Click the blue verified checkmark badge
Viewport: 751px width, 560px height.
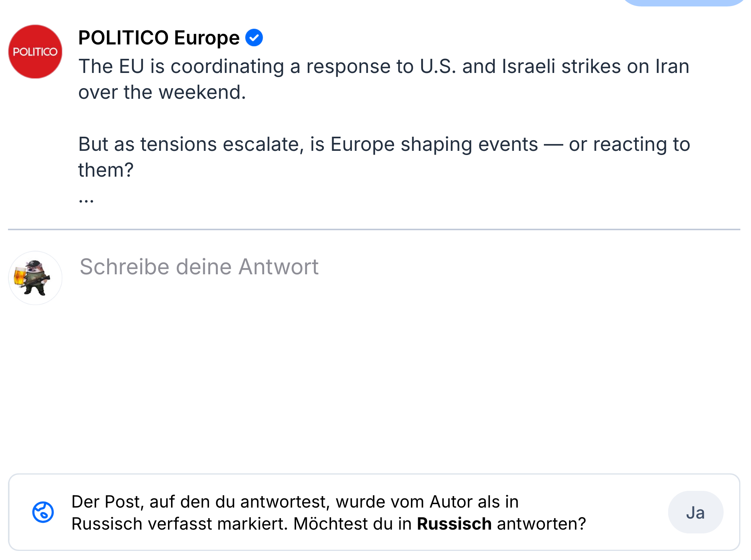[x=254, y=38]
